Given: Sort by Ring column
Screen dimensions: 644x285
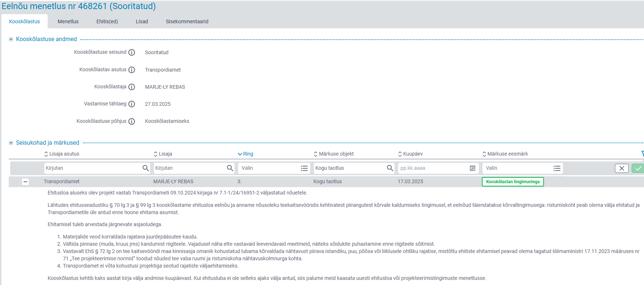Looking at the screenshot, I should [x=245, y=154].
